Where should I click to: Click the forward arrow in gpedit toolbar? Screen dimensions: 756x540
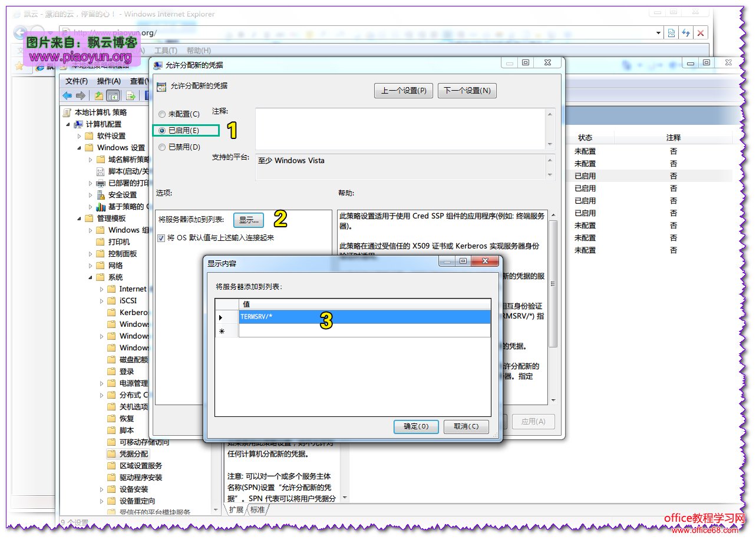[x=81, y=96]
